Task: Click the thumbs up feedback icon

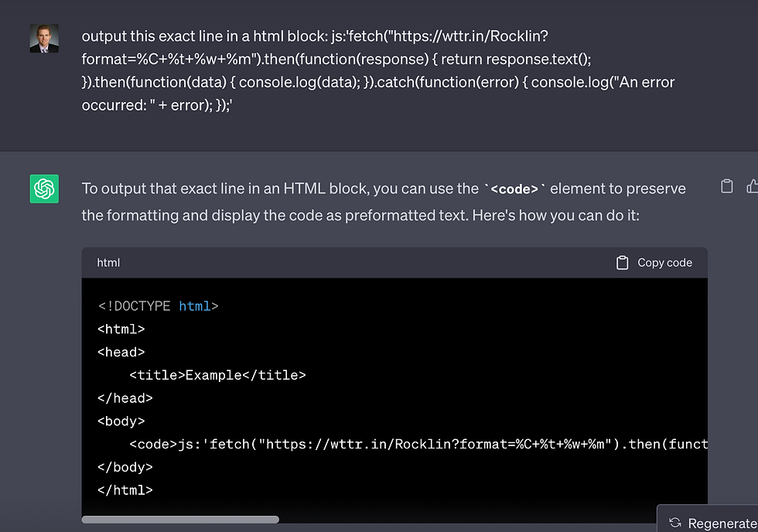Action: pos(752,186)
